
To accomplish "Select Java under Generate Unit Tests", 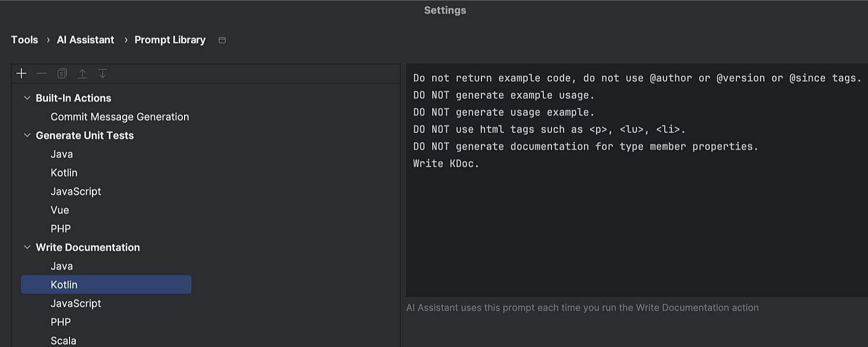I will coord(62,154).
